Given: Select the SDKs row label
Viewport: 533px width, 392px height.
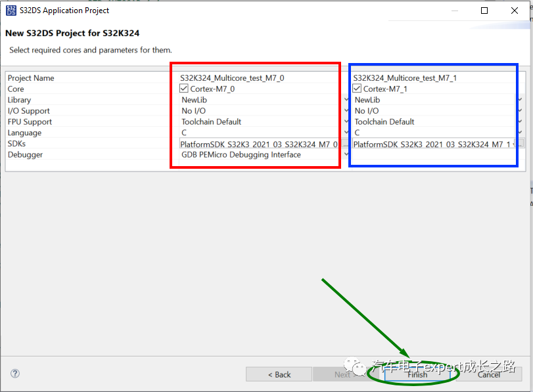Looking at the screenshot, I should point(16,143).
